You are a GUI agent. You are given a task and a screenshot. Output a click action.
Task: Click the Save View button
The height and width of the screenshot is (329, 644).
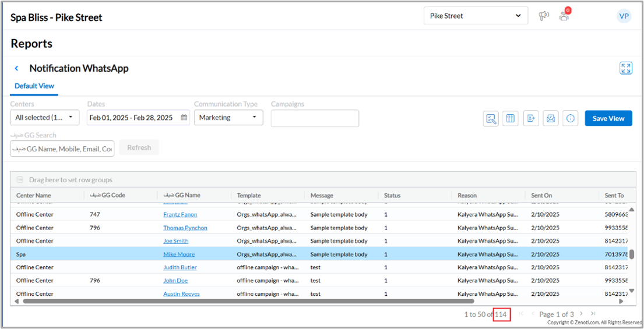pyautogui.click(x=608, y=118)
